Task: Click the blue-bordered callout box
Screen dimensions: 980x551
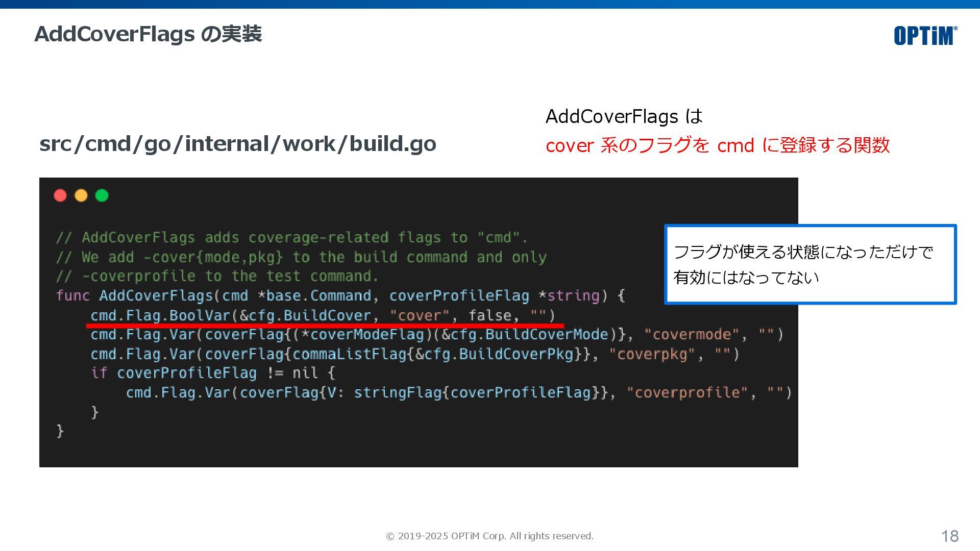Action: [x=810, y=264]
